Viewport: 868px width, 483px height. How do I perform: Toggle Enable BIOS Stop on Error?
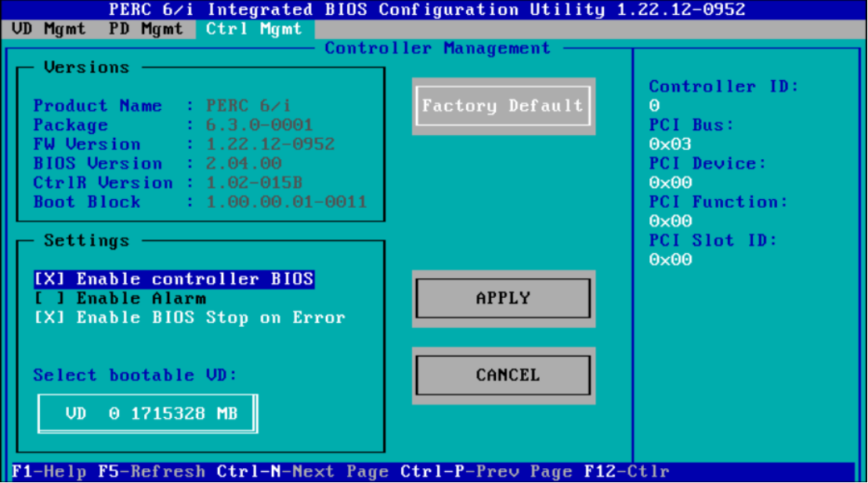(x=190, y=318)
